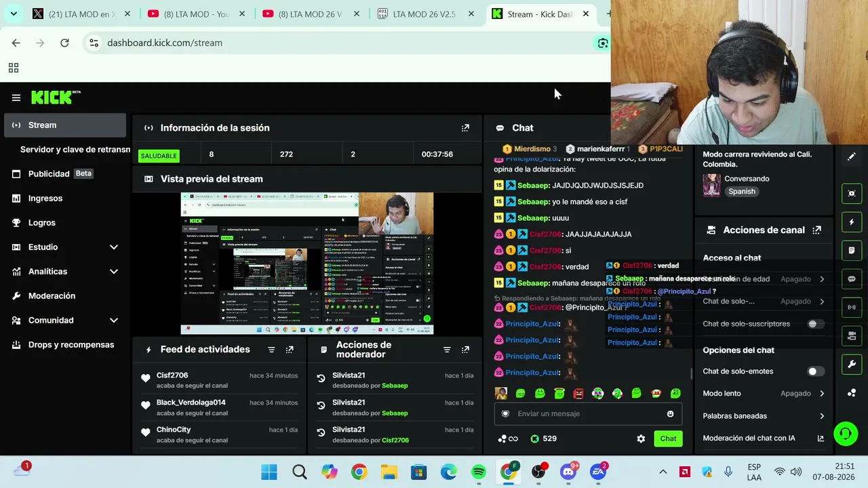Screen dimensions: 868x488
Task: Click the SALUDABLE status badge
Action: (x=159, y=156)
